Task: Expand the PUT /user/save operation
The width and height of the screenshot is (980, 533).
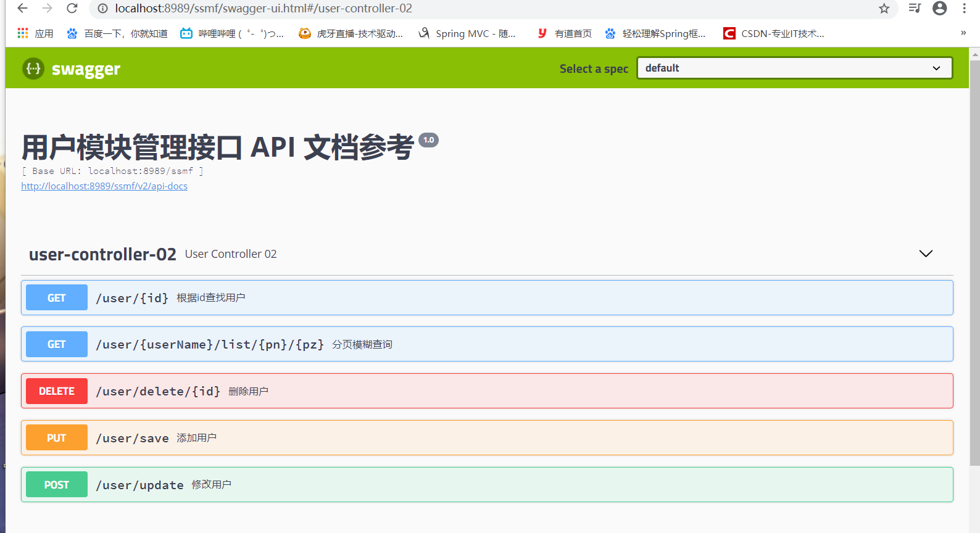Action: click(487, 438)
